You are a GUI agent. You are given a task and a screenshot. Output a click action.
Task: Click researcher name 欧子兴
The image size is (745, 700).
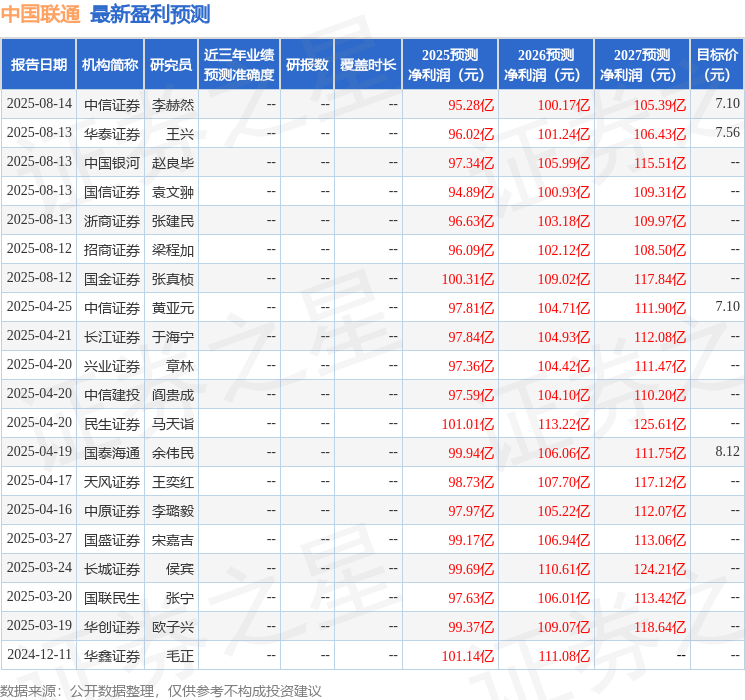point(172,627)
